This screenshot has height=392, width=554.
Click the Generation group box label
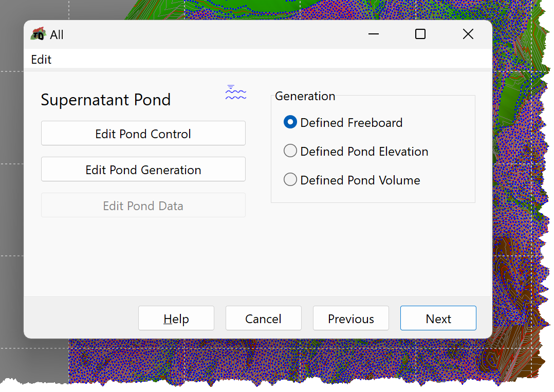pyautogui.click(x=305, y=96)
